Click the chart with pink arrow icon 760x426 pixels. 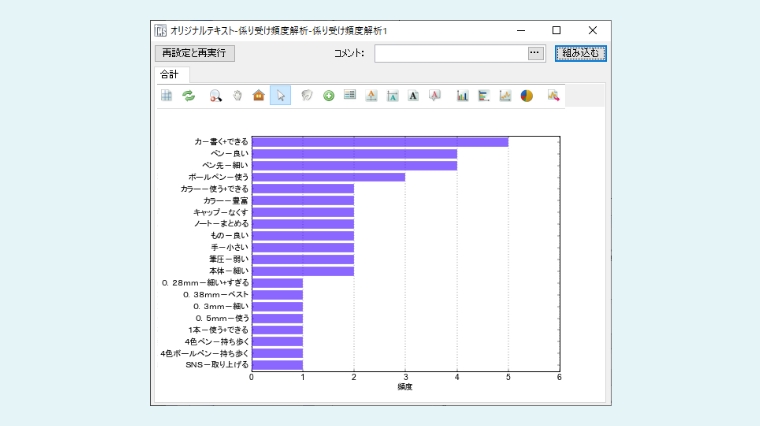(x=553, y=95)
